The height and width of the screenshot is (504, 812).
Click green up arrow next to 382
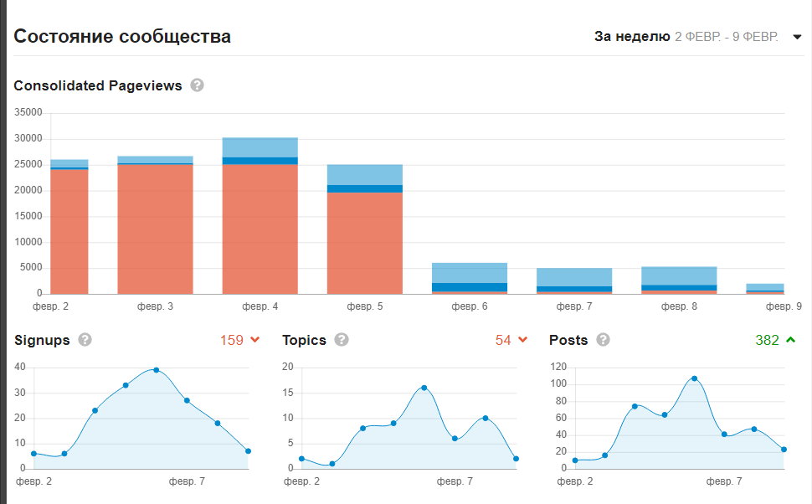(791, 340)
